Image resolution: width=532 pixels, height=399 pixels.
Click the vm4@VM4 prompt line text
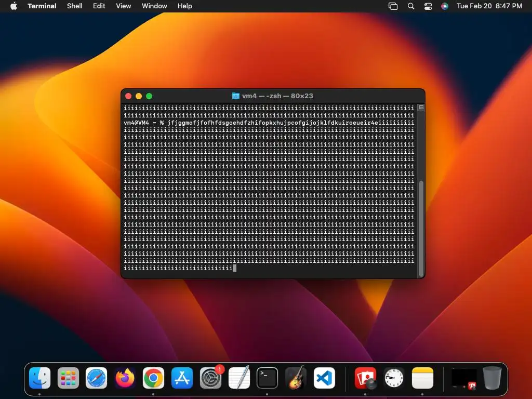click(x=269, y=123)
